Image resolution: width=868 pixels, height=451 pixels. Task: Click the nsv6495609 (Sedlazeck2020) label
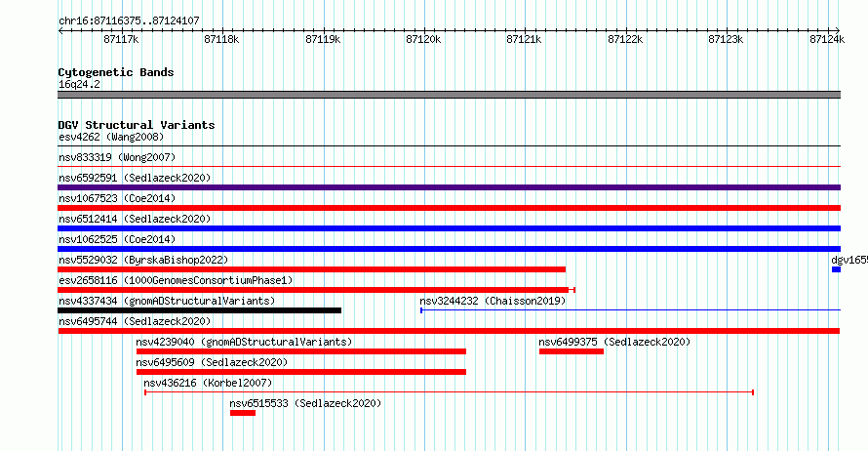pos(212,362)
